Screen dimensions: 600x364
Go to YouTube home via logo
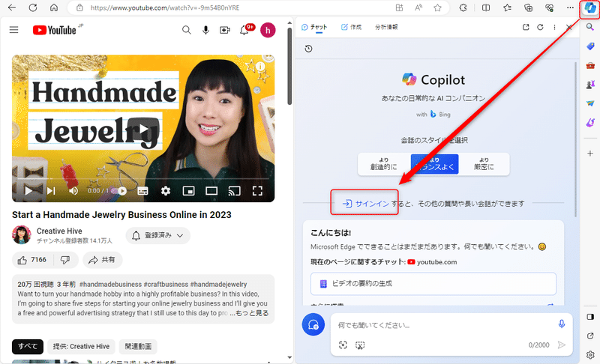tap(54, 30)
